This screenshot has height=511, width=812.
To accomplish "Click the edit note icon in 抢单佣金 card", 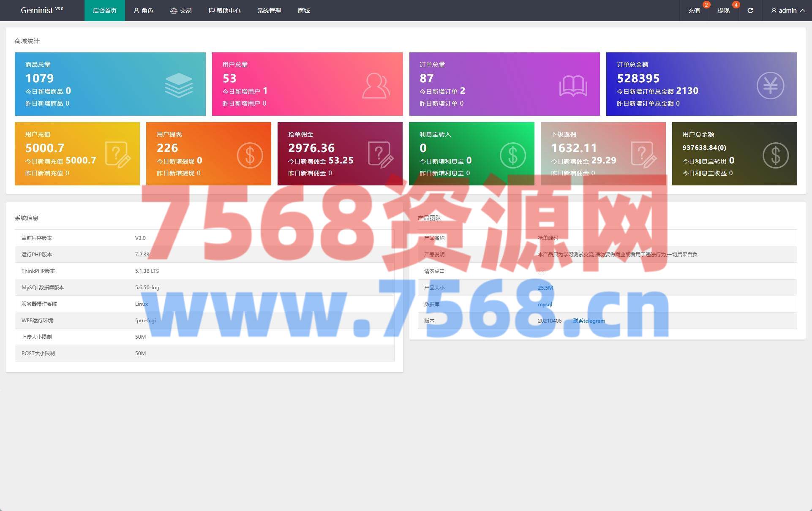I will [381, 155].
